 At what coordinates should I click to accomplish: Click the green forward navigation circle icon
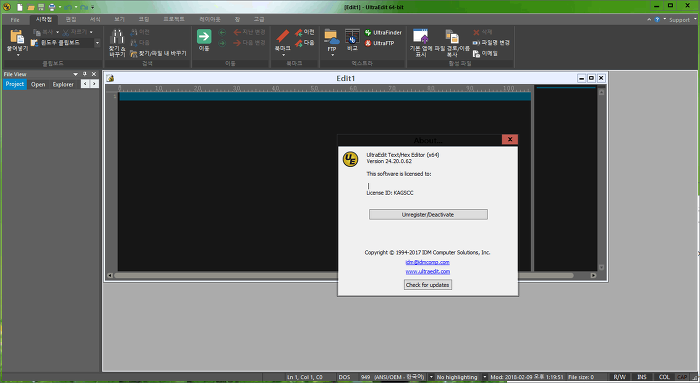(222, 43)
